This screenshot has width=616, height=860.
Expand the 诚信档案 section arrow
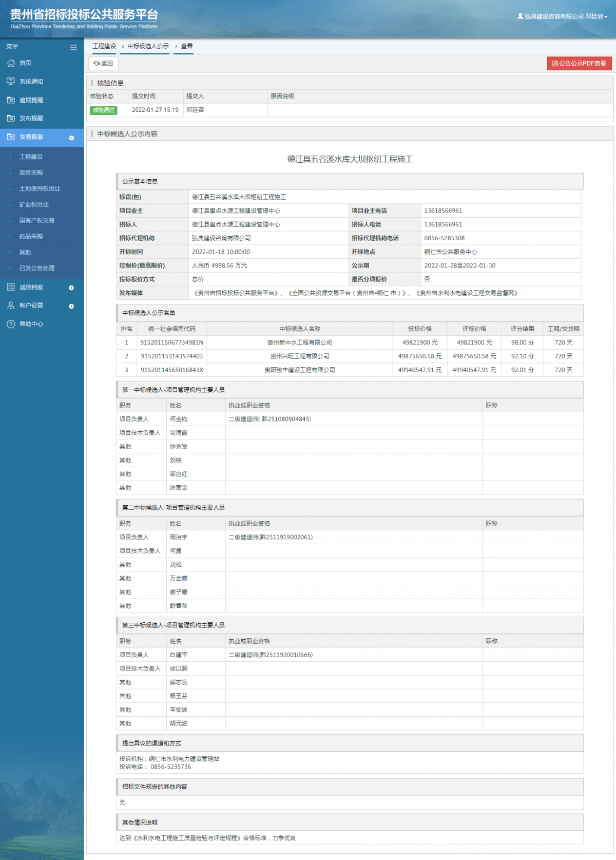pyautogui.click(x=71, y=288)
